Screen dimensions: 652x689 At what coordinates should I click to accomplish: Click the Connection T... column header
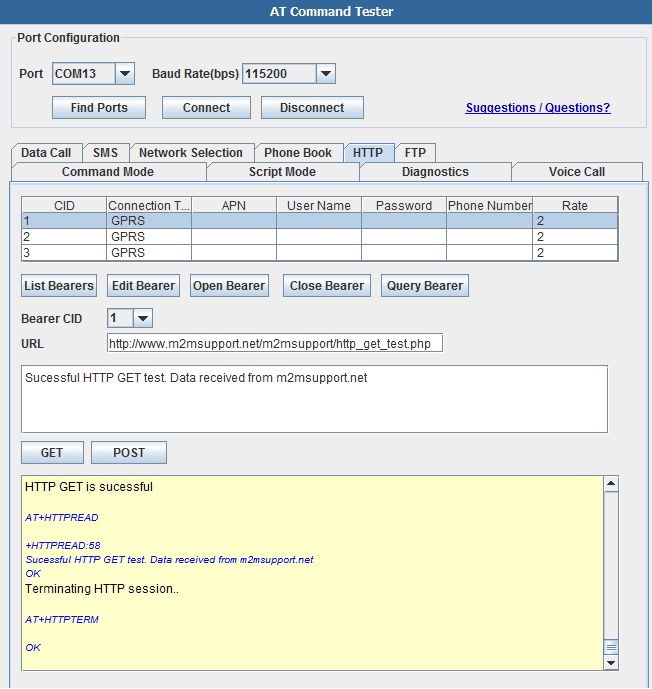coord(149,205)
